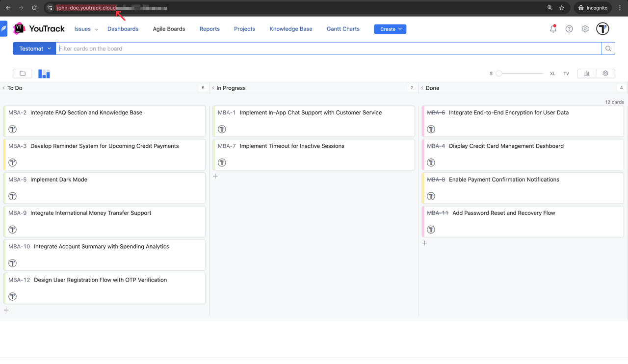Add a new card in the Done column
This screenshot has width=628, height=364.
click(x=424, y=243)
